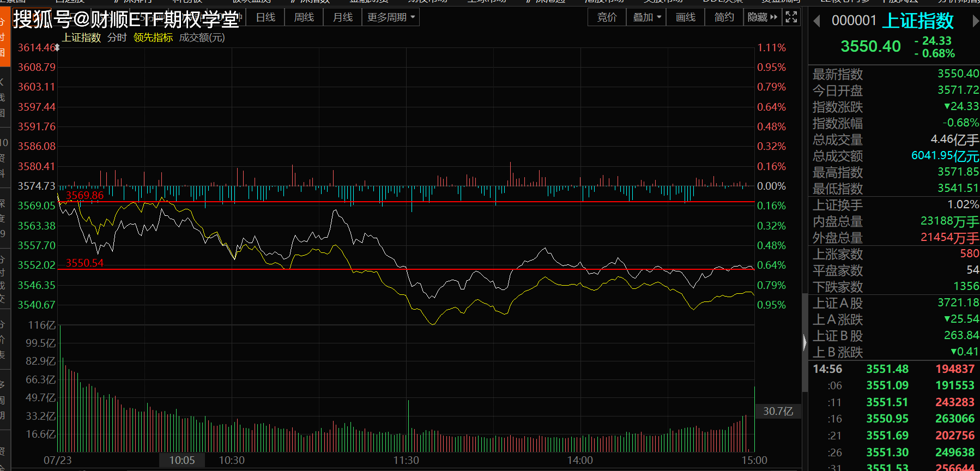Collapse right panel using side arrow handle

click(x=805, y=342)
